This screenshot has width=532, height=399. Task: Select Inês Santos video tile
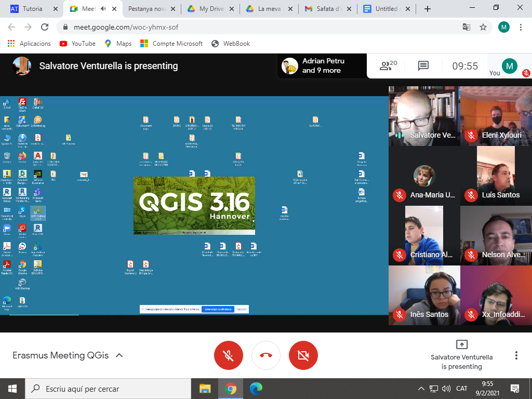click(x=424, y=296)
